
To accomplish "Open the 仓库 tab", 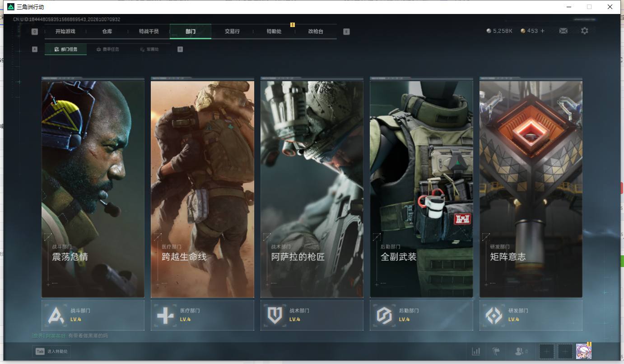I will (x=107, y=32).
